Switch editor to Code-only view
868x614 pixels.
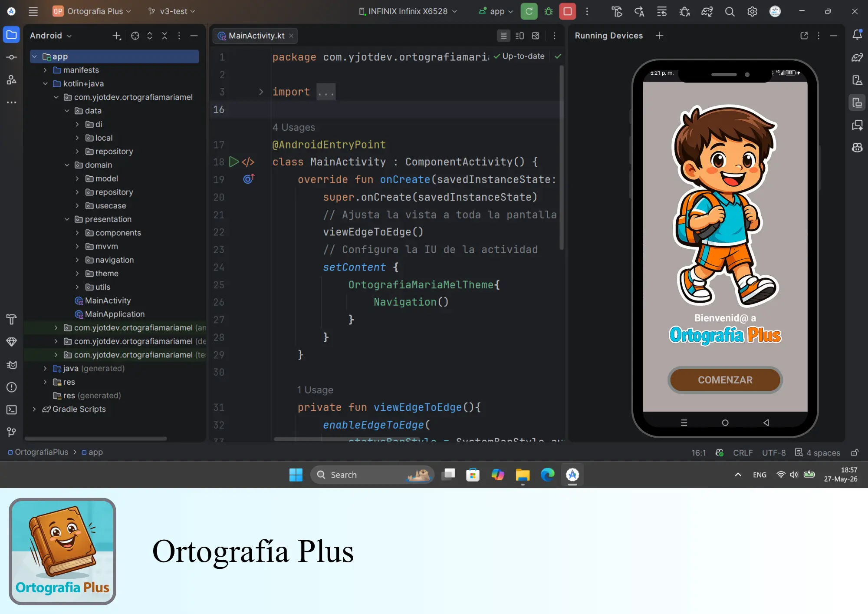pos(503,36)
